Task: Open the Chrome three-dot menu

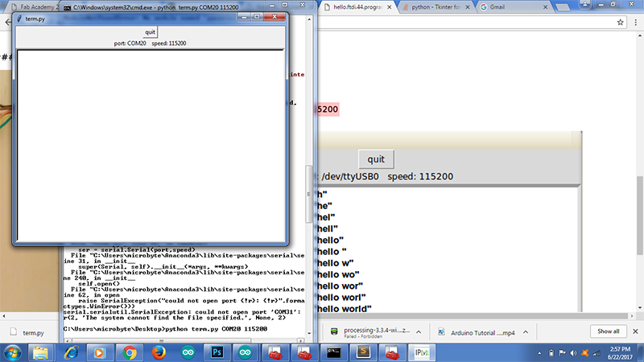Action: pyautogui.click(x=635, y=23)
